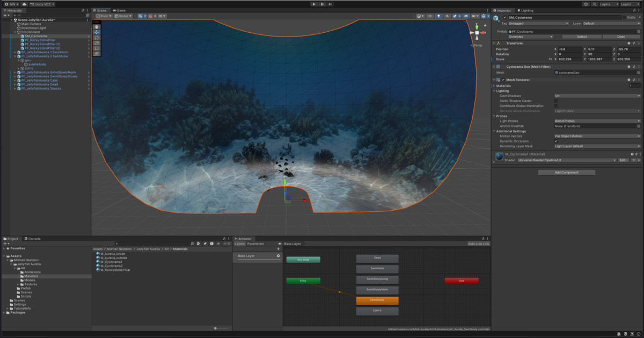Click the scene orientation gizmo
The image size is (644, 338).
point(478,33)
